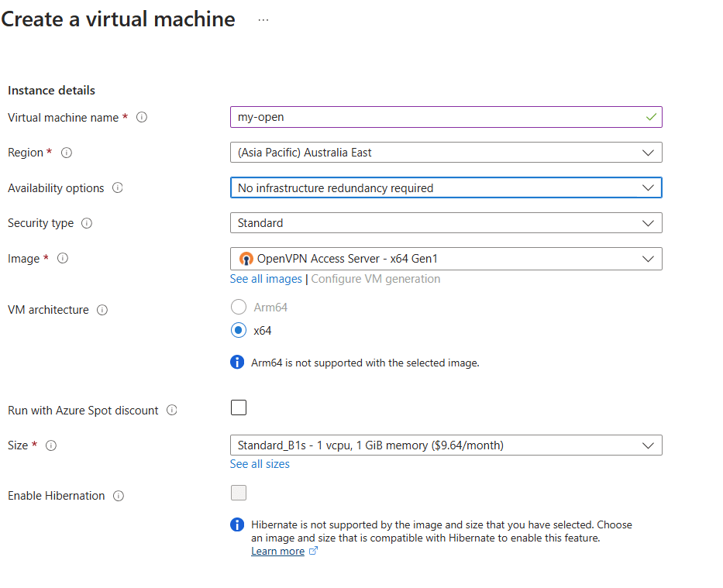Screen dimensions: 723x588
Task: Open the Region dropdown showing Australia East
Action: pyautogui.click(x=446, y=153)
